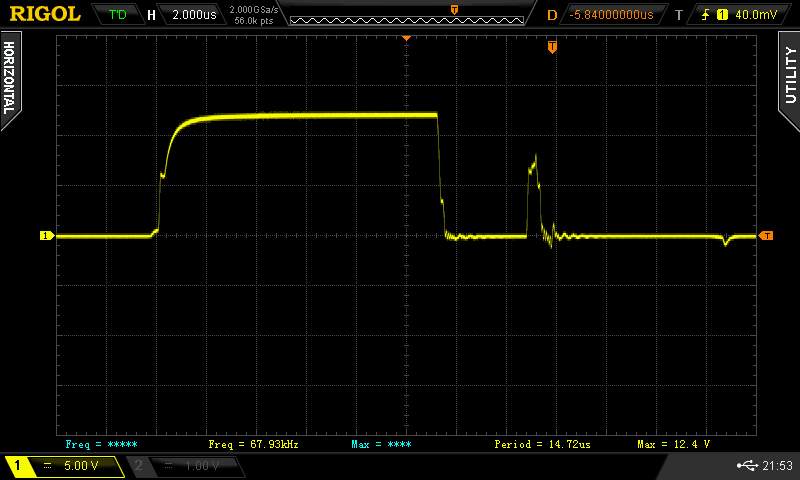Select the 40.0mV trigger level field
Image resolution: width=800 pixels, height=480 pixels.
[x=758, y=15]
